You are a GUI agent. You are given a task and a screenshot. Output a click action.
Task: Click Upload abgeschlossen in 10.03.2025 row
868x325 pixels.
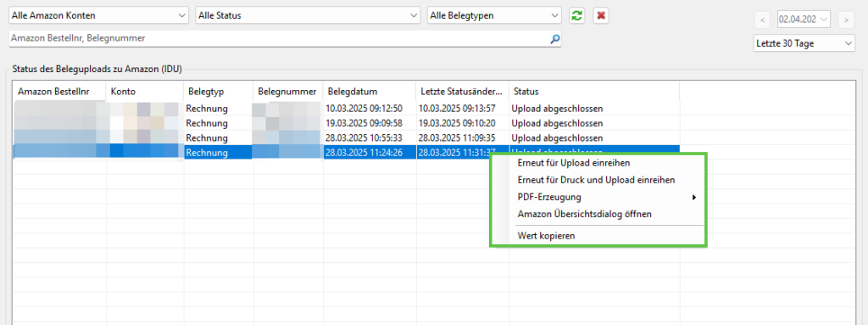point(557,108)
